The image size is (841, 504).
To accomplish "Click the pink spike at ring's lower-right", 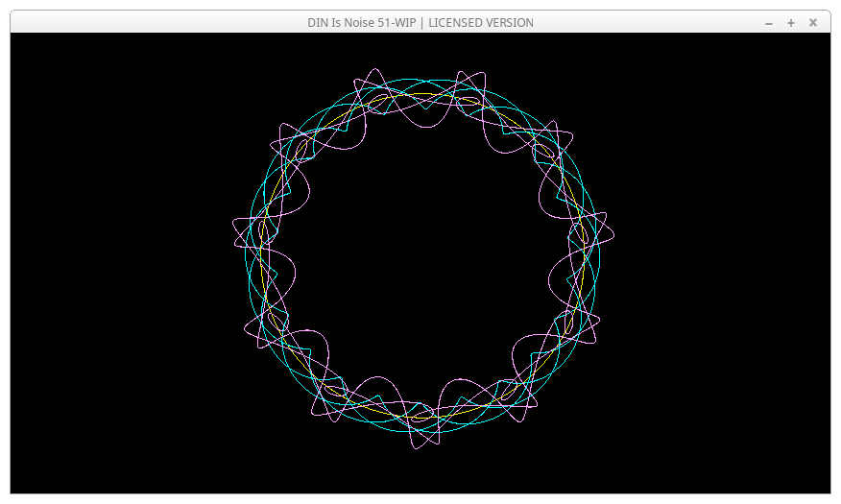I will click(x=599, y=316).
